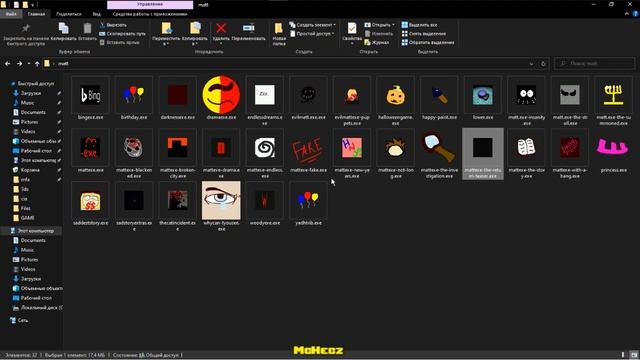Open Свойства properties button
Viewport: 640px width, 360px height.
point(352,33)
